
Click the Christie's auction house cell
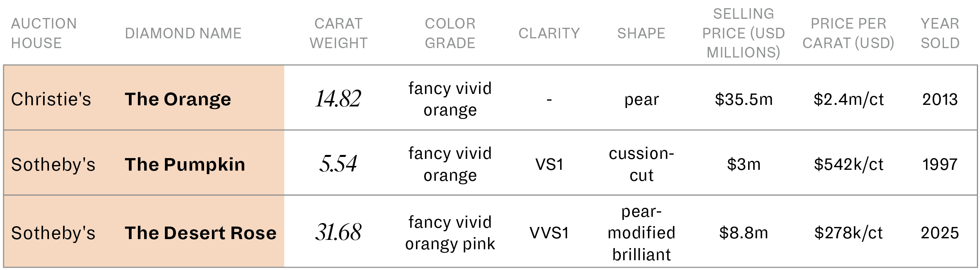click(x=51, y=99)
